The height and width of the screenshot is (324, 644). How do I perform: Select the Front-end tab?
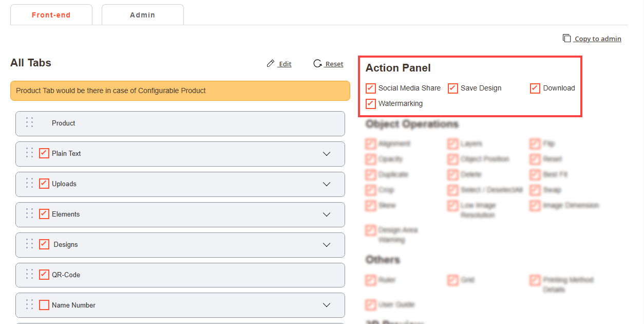click(x=51, y=15)
